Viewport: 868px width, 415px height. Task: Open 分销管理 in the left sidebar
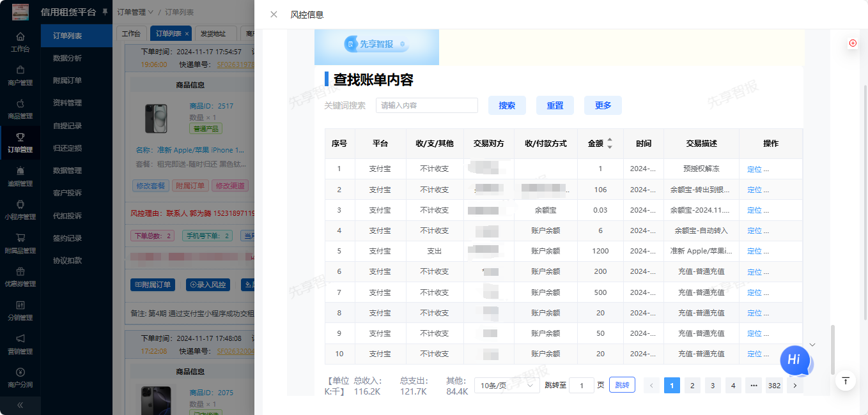20,310
